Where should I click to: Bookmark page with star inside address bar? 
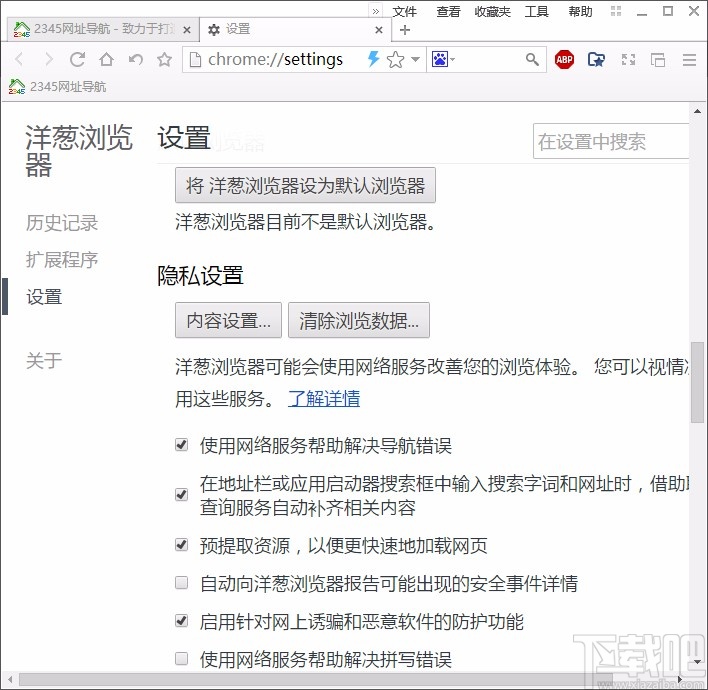(x=396, y=59)
